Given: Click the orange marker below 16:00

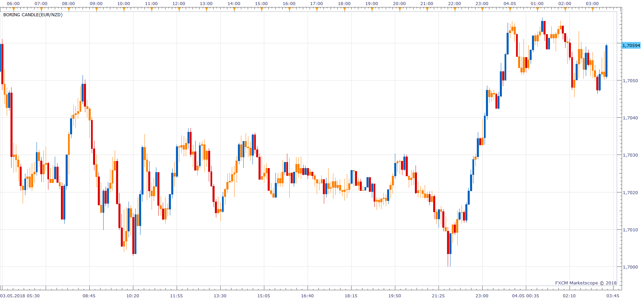Looking at the screenshot, I should [289, 9].
